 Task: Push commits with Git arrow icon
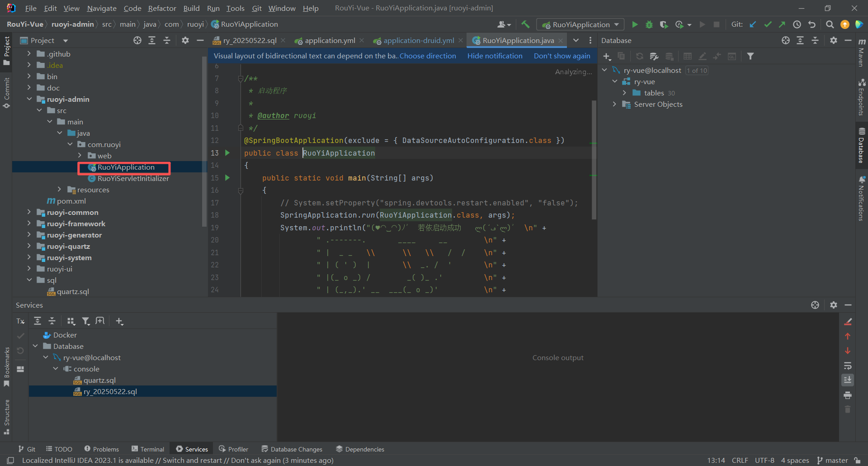pyautogui.click(x=782, y=24)
